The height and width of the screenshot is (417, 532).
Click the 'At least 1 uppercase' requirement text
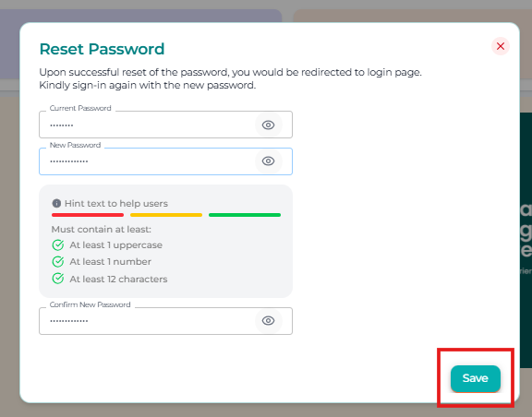tap(116, 245)
